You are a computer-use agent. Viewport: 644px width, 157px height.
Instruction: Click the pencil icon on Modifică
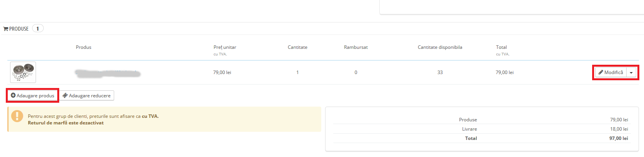601,72
